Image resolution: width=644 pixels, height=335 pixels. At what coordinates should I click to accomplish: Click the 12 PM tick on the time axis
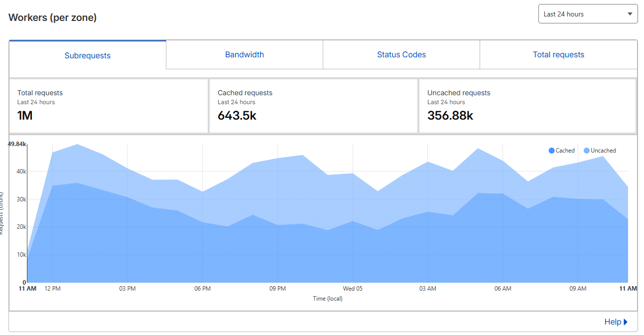52,289
